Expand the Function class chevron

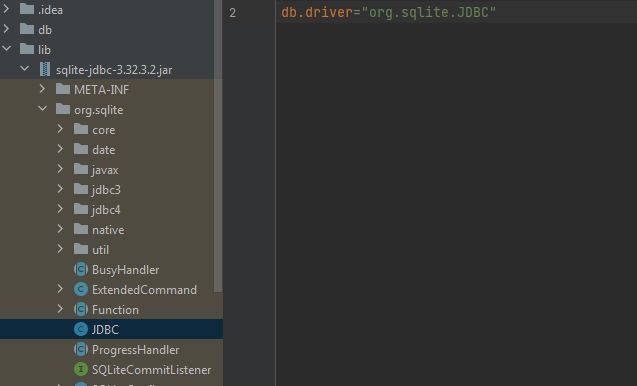tap(60, 309)
